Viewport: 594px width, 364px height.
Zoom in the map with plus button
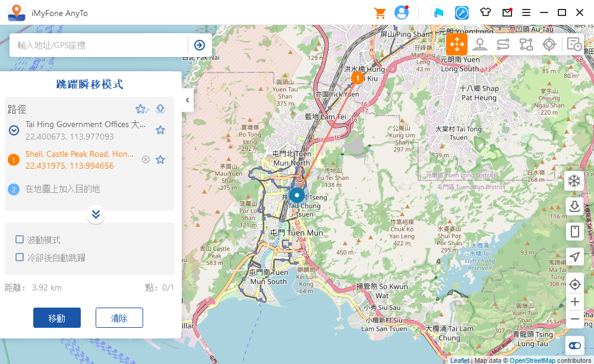[574, 302]
